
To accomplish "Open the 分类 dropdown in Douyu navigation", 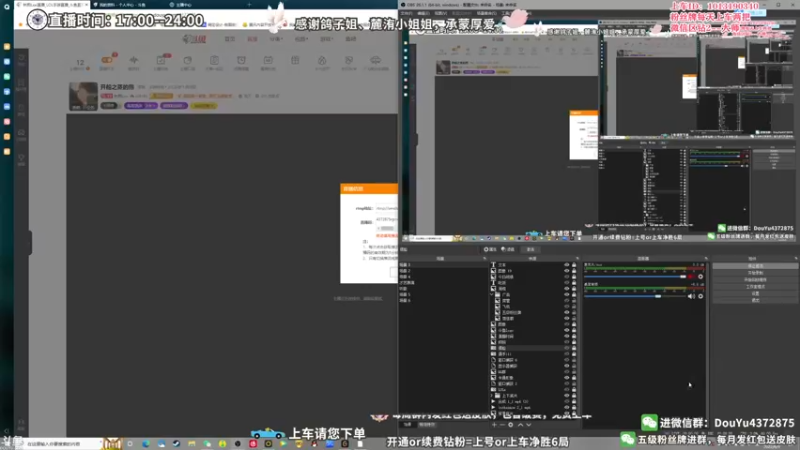I will tap(276, 39).
